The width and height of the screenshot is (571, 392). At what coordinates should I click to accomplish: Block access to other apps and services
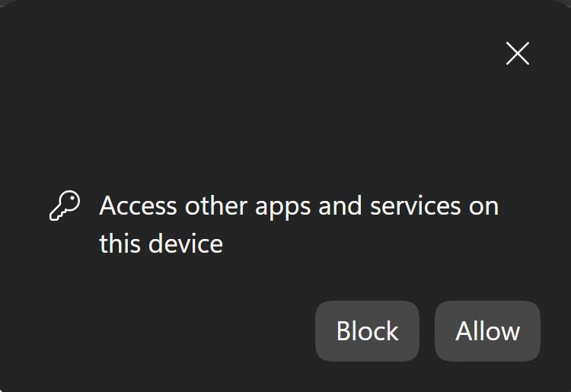click(367, 331)
